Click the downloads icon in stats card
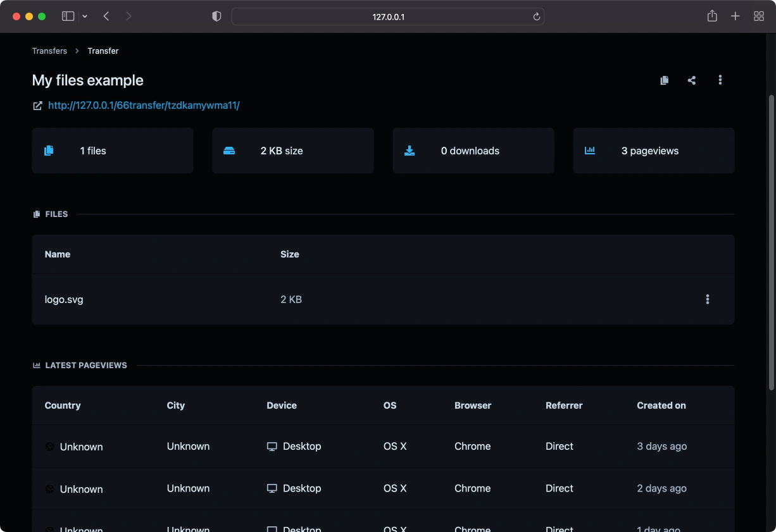Viewport: 776px width, 532px height. [410, 151]
